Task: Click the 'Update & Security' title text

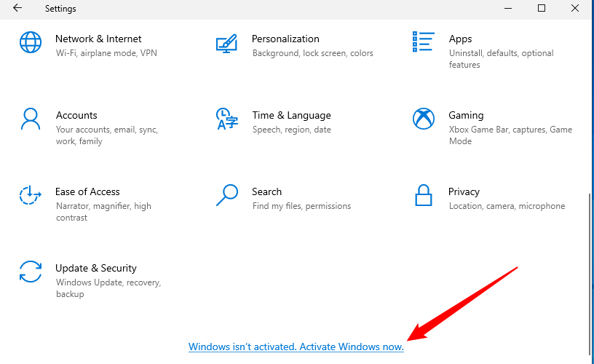Action: tap(96, 268)
